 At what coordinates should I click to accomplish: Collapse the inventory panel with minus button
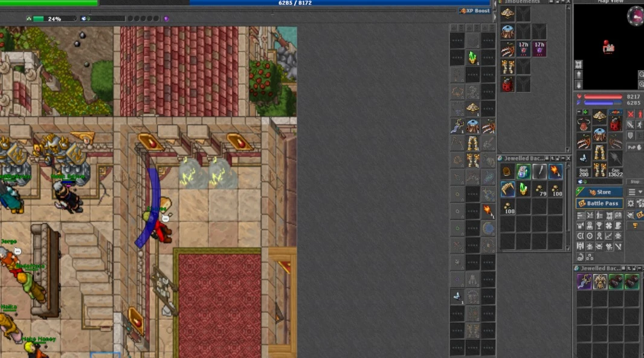[x=579, y=112]
